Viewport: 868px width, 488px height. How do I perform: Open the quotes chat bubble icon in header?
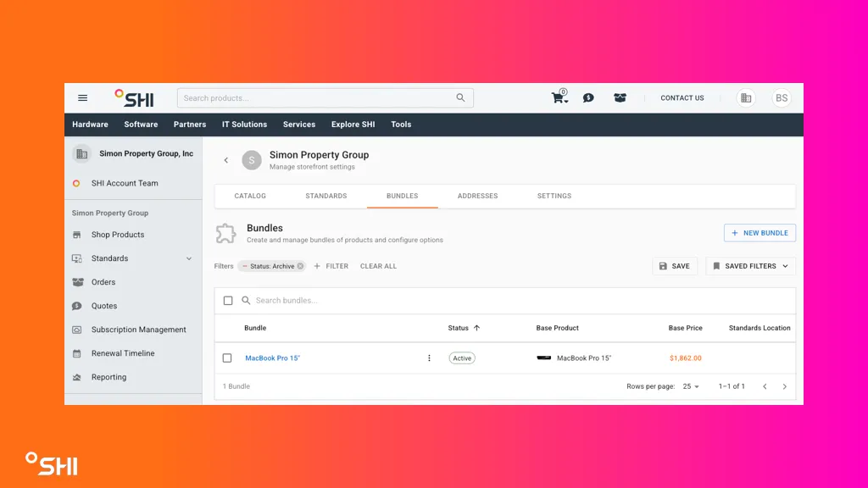[588, 98]
